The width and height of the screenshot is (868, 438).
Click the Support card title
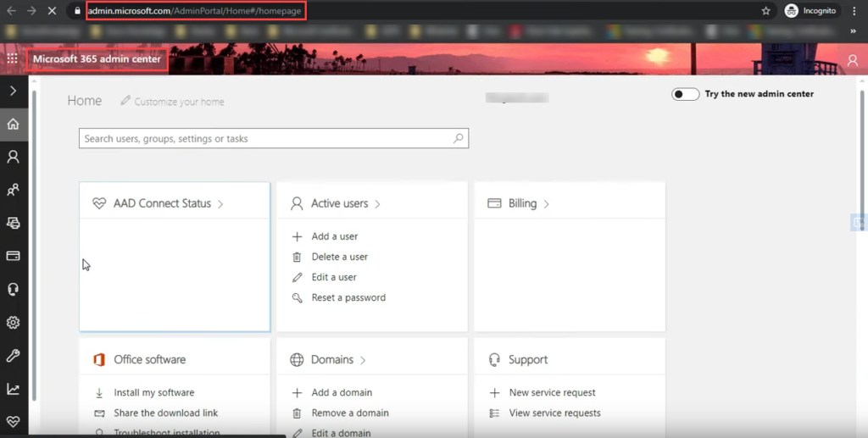pos(527,359)
